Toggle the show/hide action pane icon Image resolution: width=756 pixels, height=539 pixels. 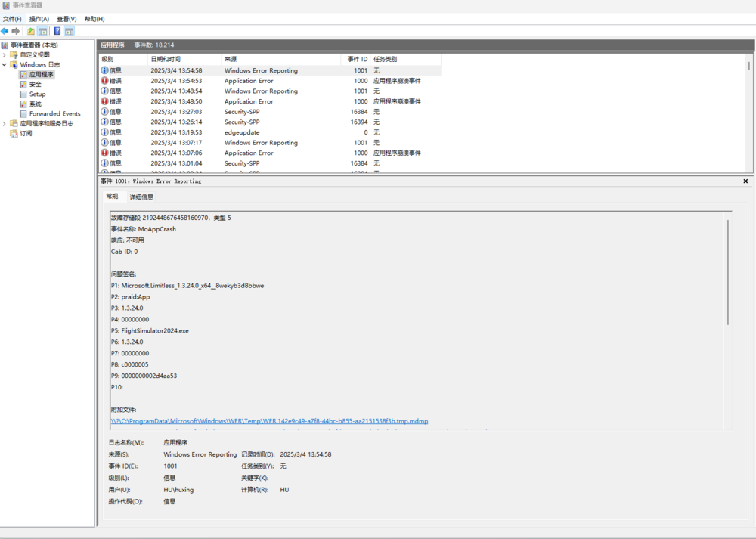(69, 31)
